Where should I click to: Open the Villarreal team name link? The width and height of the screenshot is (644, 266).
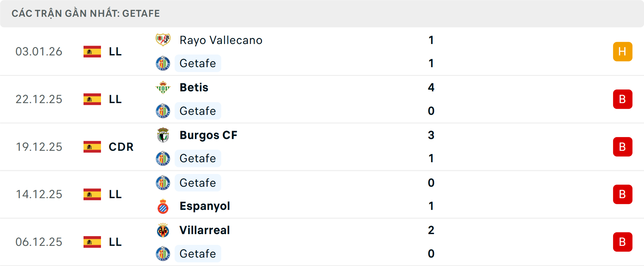click(x=205, y=230)
